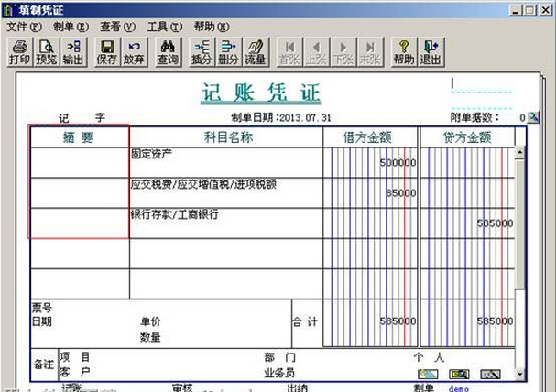556x392 pixels.
Task: Open the 制单 menu
Action: pyautogui.click(x=71, y=27)
